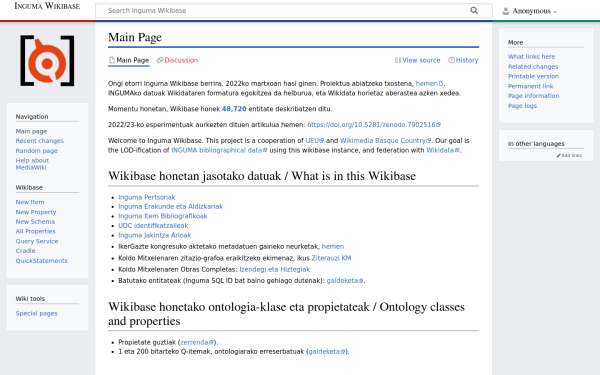Screen dimensions: 600x375
Task: Open Inguma Jakintza Arloak link
Action: pos(155,235)
